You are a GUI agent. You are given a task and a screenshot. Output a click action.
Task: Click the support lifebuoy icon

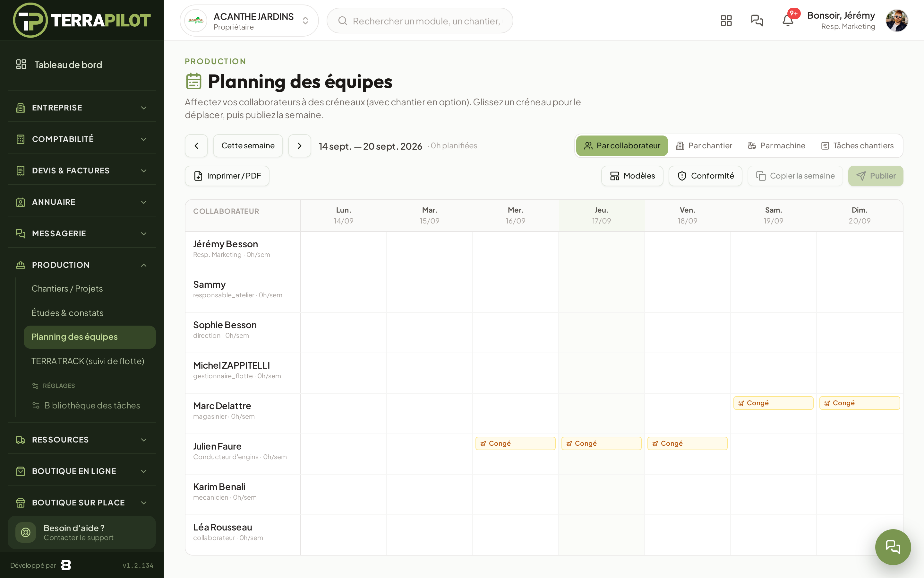(26, 532)
